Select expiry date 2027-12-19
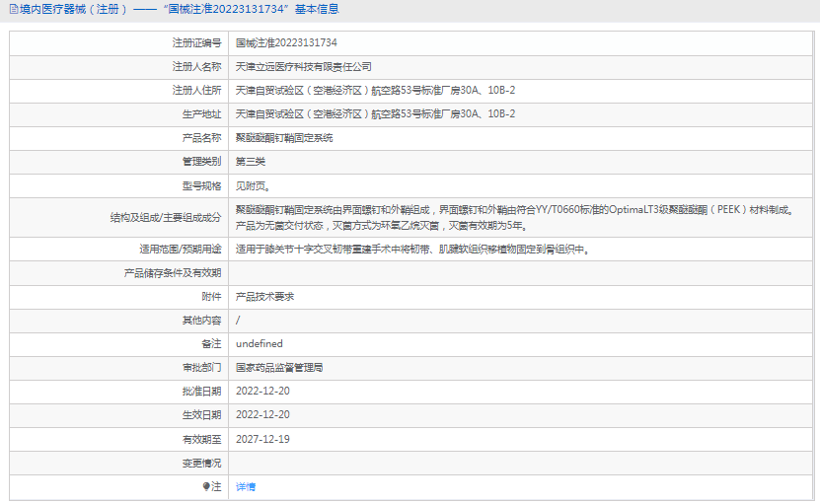This screenshot has width=820, height=504. [x=262, y=439]
